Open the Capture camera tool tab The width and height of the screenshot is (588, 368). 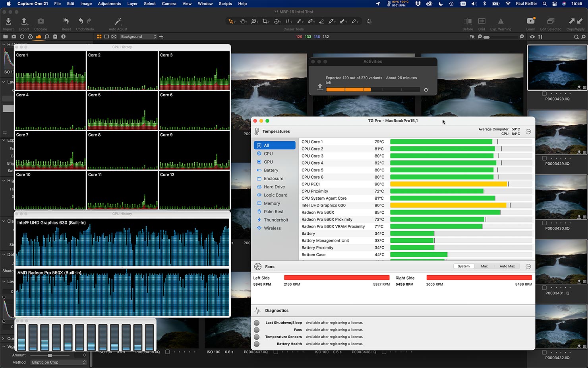(x=14, y=37)
